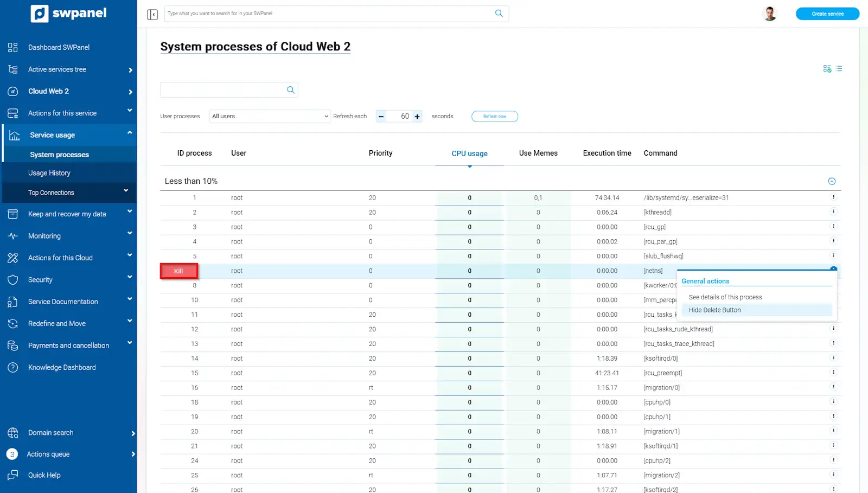Decrease refresh interval with minus button
868x493 pixels.
point(381,116)
